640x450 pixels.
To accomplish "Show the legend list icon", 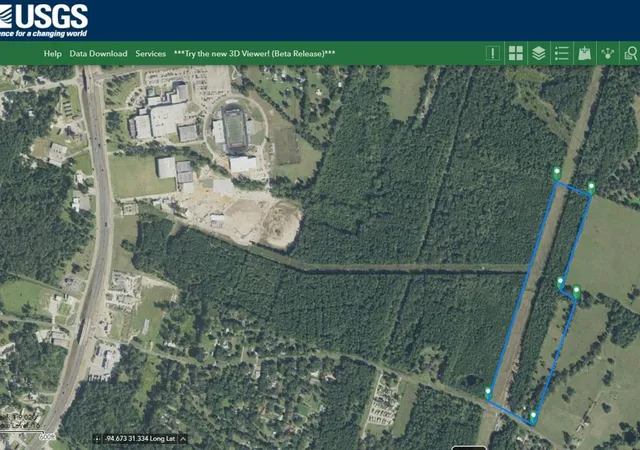I will 562,53.
